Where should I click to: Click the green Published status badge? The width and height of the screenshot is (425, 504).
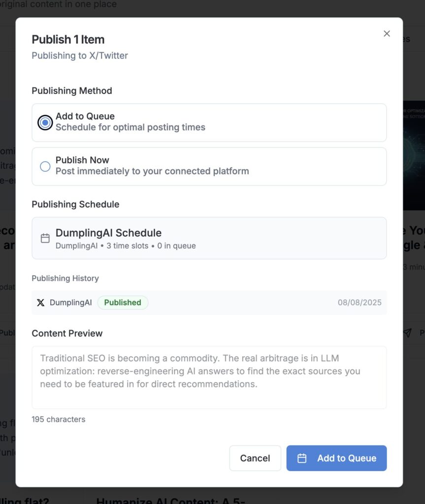(x=123, y=303)
